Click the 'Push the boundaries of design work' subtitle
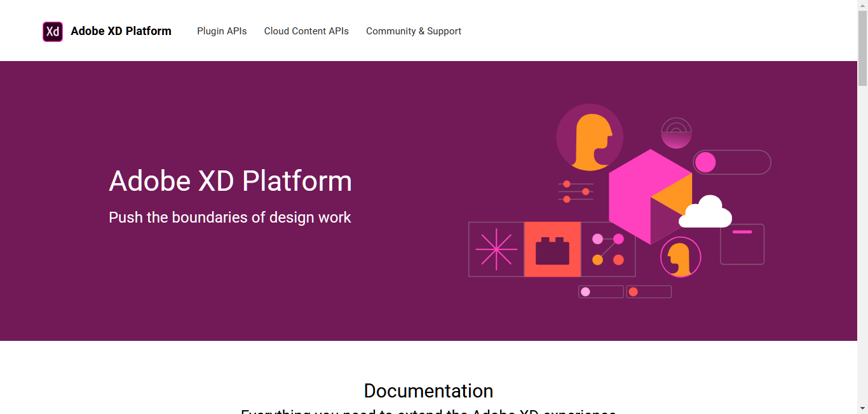 point(230,217)
